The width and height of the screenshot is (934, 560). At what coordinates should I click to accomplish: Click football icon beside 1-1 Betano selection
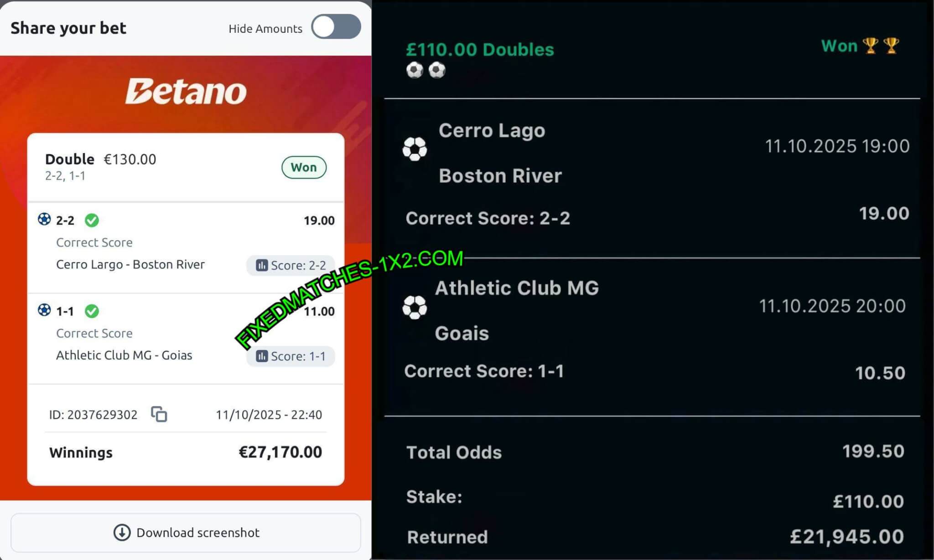pyautogui.click(x=44, y=310)
